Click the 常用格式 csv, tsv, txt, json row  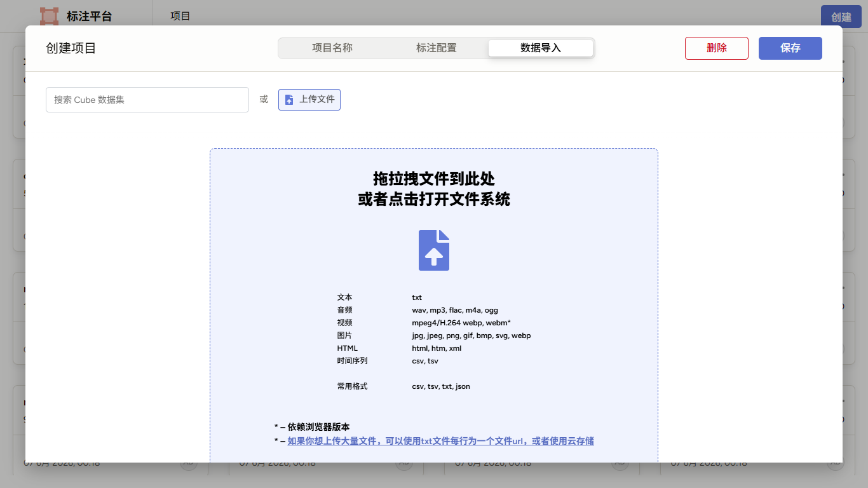click(x=403, y=386)
